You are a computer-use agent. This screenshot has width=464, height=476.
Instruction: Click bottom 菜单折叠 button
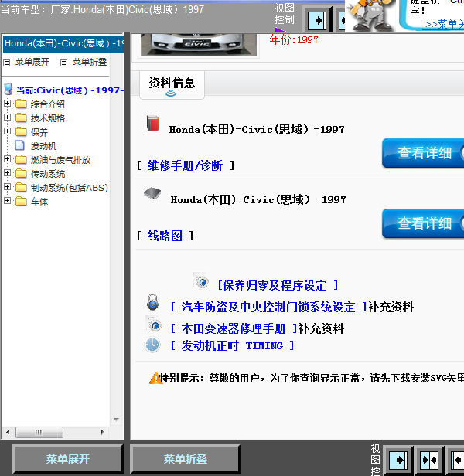[x=186, y=459]
